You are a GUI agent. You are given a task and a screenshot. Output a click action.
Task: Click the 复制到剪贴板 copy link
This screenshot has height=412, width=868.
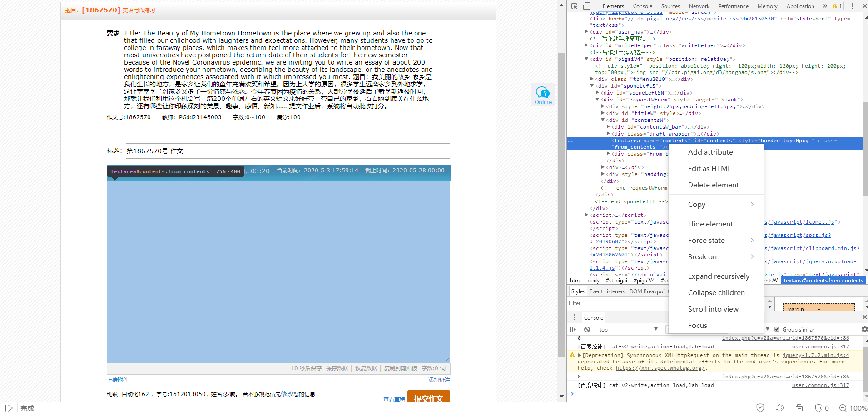(x=401, y=368)
